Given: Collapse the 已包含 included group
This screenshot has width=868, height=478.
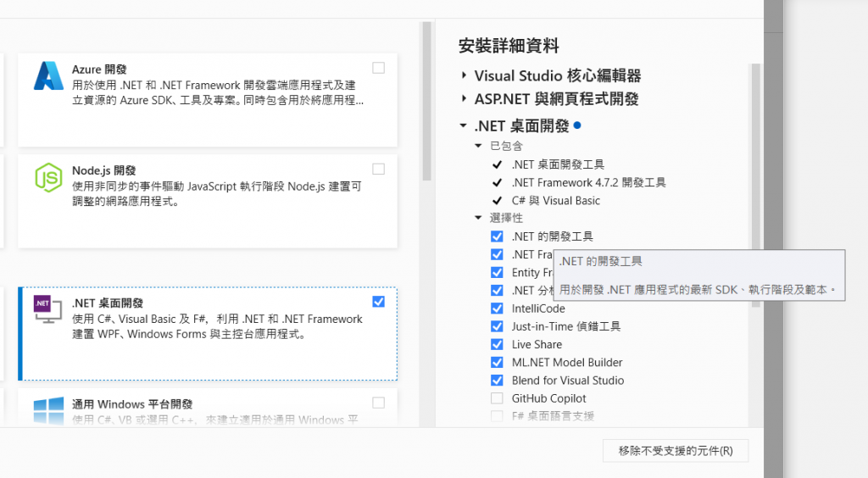Looking at the screenshot, I should tap(478, 146).
